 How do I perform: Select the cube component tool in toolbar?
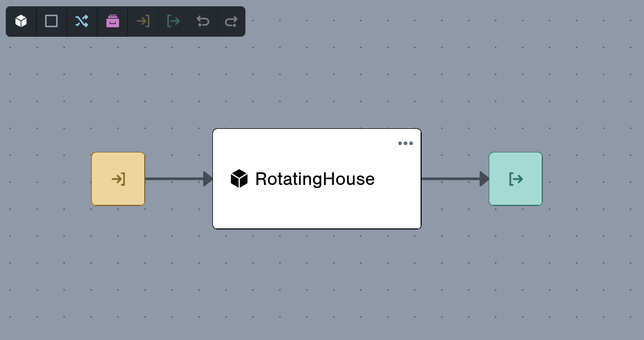[21, 21]
